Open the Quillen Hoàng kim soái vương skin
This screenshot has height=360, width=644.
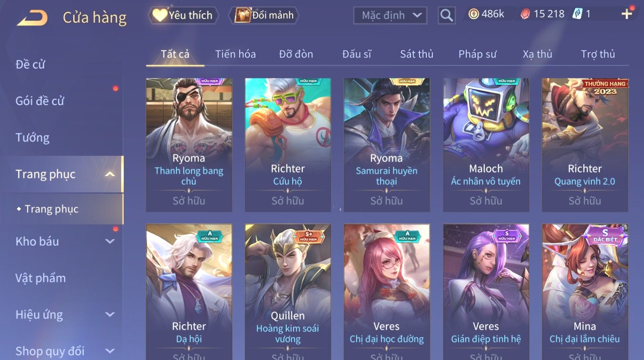tap(288, 291)
